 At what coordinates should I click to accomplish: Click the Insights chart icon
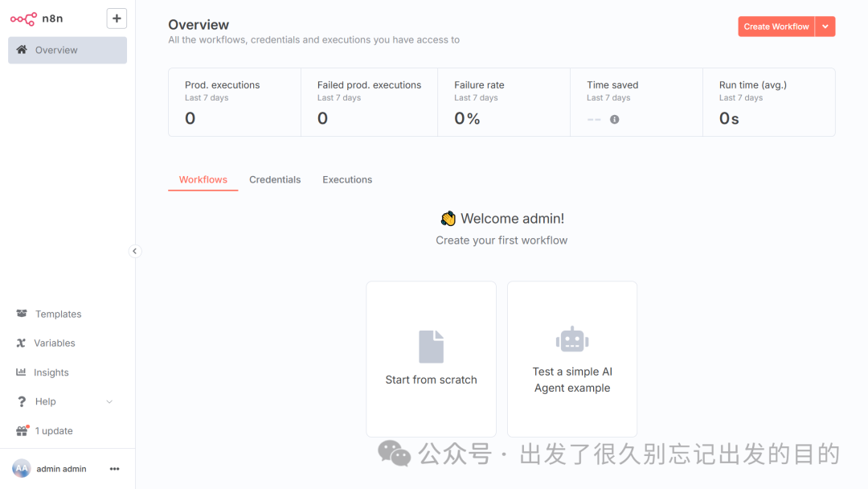coord(20,372)
